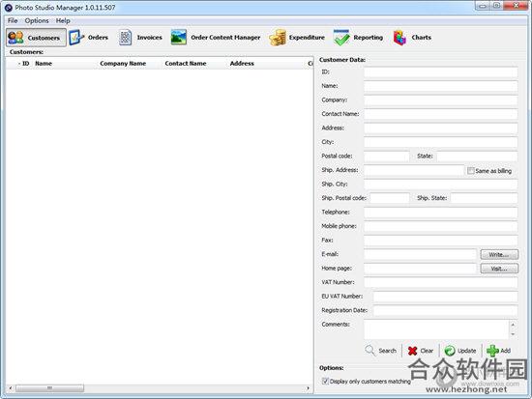Image resolution: width=532 pixels, height=399 pixels.
Task: Maximize the Photo Studio Manager window
Action: point(497,6)
